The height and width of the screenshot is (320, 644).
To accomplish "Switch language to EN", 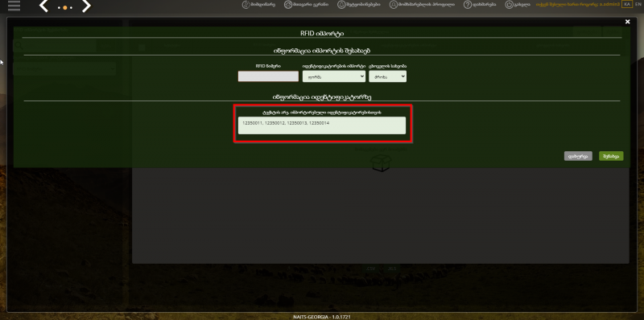I will tap(638, 4).
